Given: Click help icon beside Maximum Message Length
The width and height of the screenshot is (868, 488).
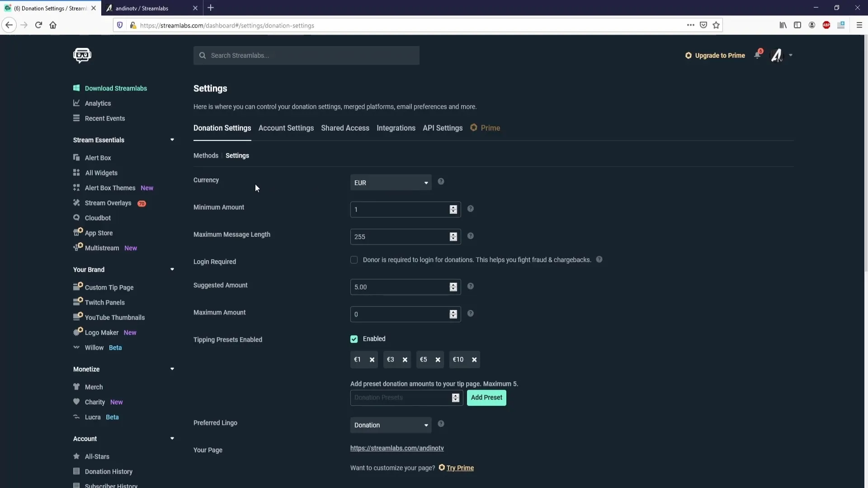Looking at the screenshot, I should point(471,236).
